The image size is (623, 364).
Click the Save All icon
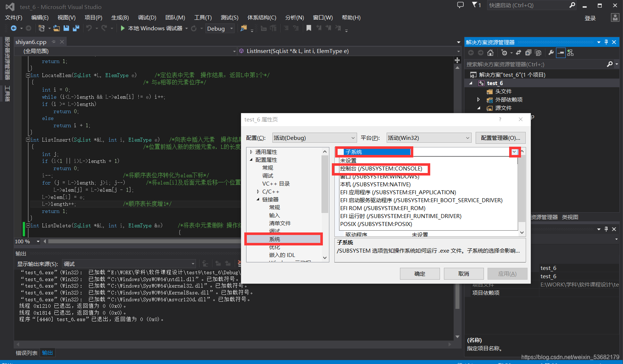(76, 28)
